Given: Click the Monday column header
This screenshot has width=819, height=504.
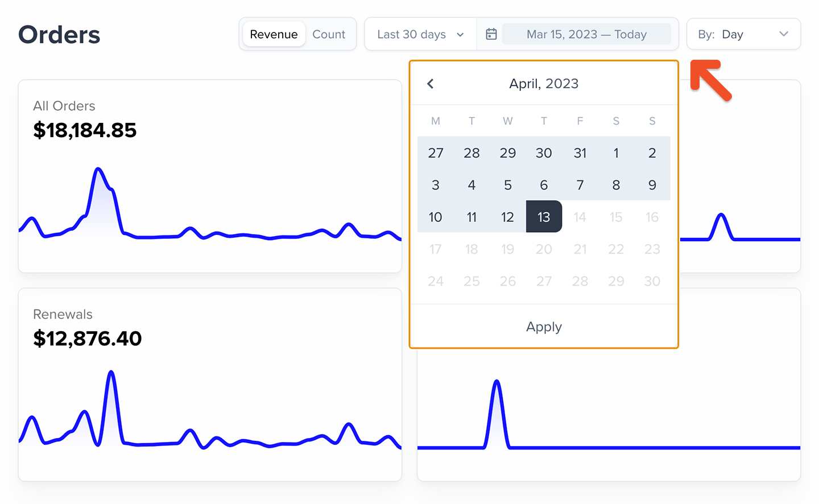Looking at the screenshot, I should 436,121.
